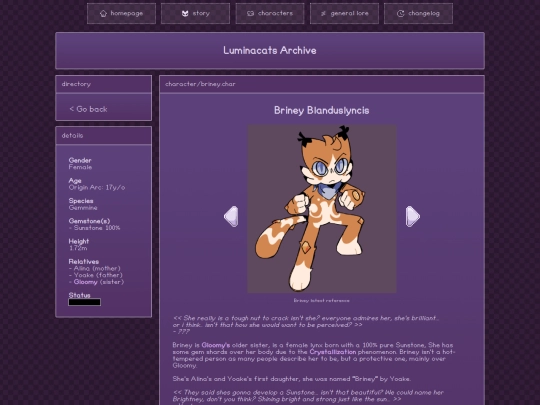
Task: Click the Go back link
Action: point(89,109)
